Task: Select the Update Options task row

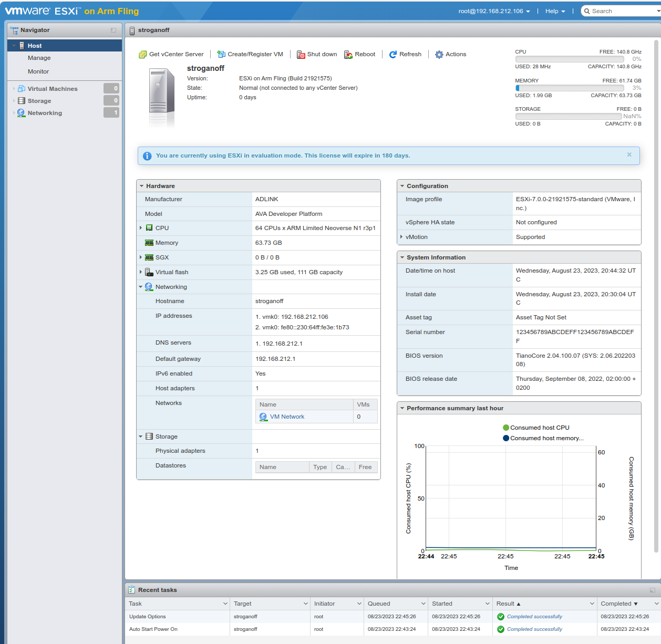Action: pyautogui.click(x=393, y=617)
